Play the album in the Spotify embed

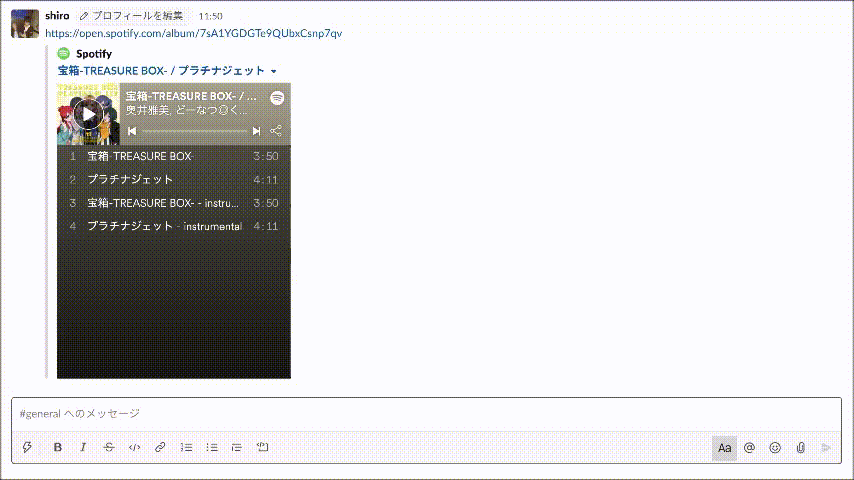(x=88, y=114)
